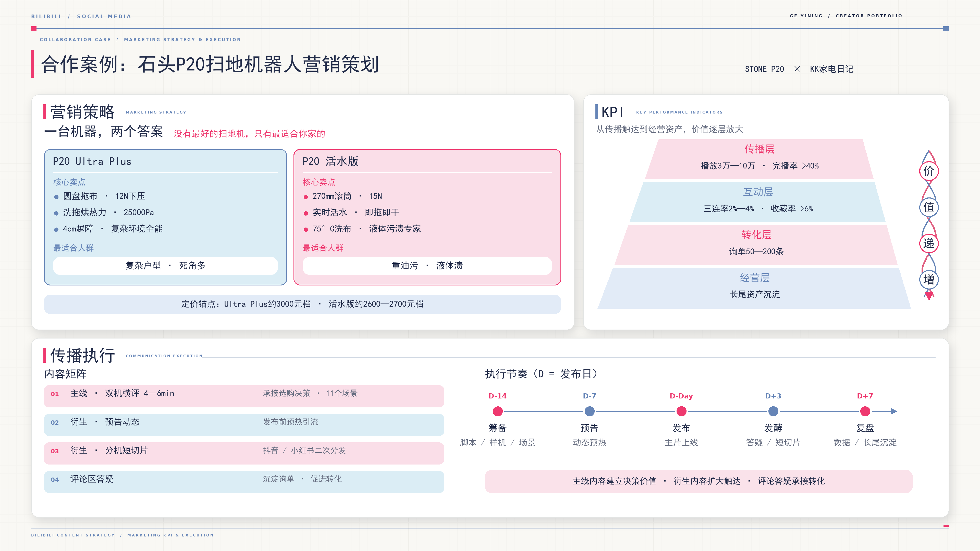Select row 03 衍生 分机短切片
The height and width of the screenshot is (551, 980).
[x=244, y=453]
